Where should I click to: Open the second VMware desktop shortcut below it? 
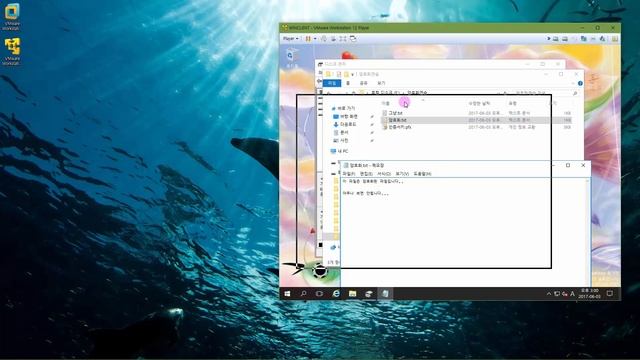coord(12,51)
